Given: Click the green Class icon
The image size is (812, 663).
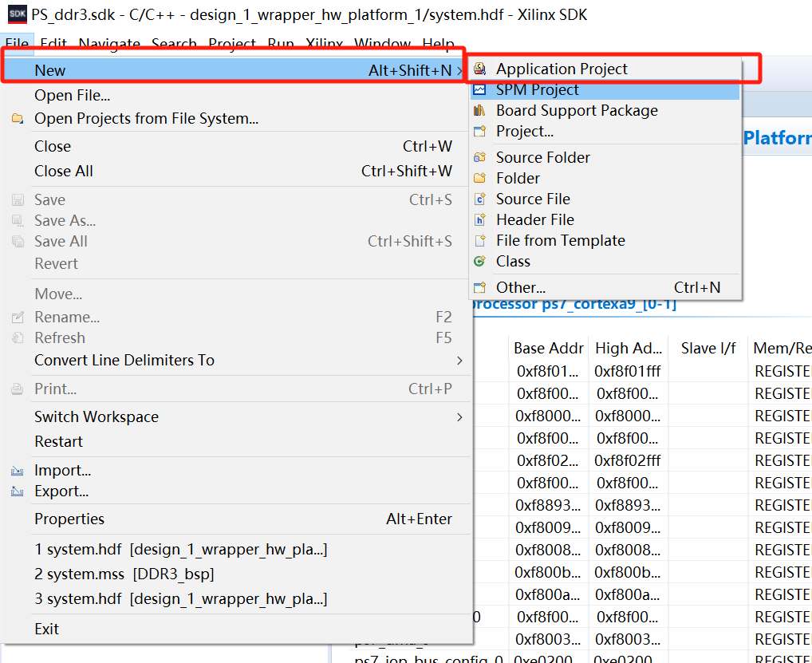Looking at the screenshot, I should (x=480, y=261).
